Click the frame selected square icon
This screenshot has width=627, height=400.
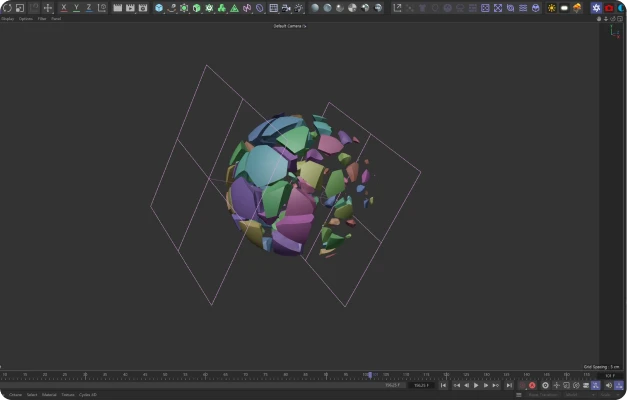click(485, 8)
